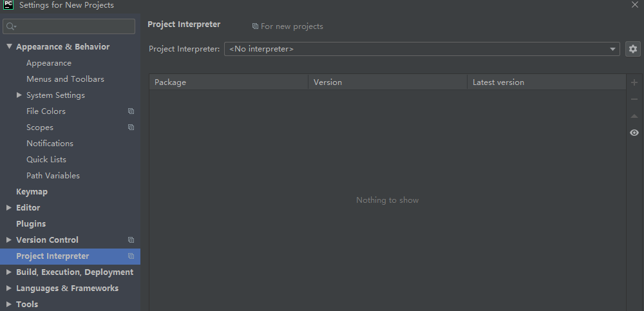Open Keymap settings
The height and width of the screenshot is (311, 644).
click(32, 191)
